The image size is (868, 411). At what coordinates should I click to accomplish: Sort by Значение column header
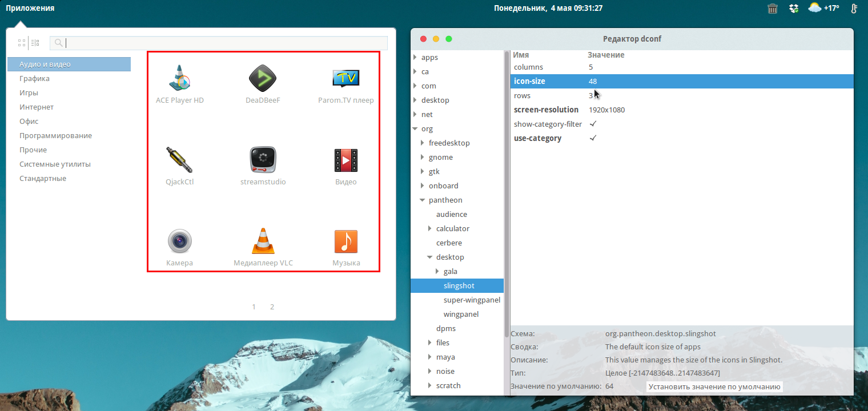click(x=606, y=55)
